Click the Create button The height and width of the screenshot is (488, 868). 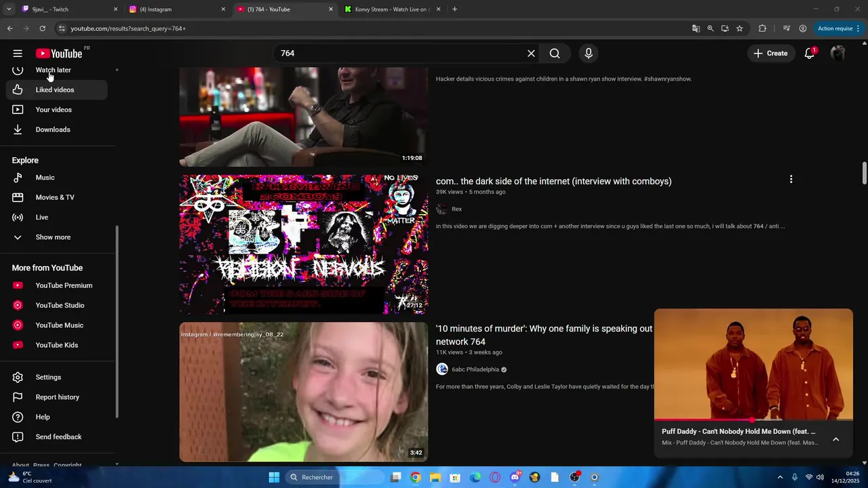(770, 54)
